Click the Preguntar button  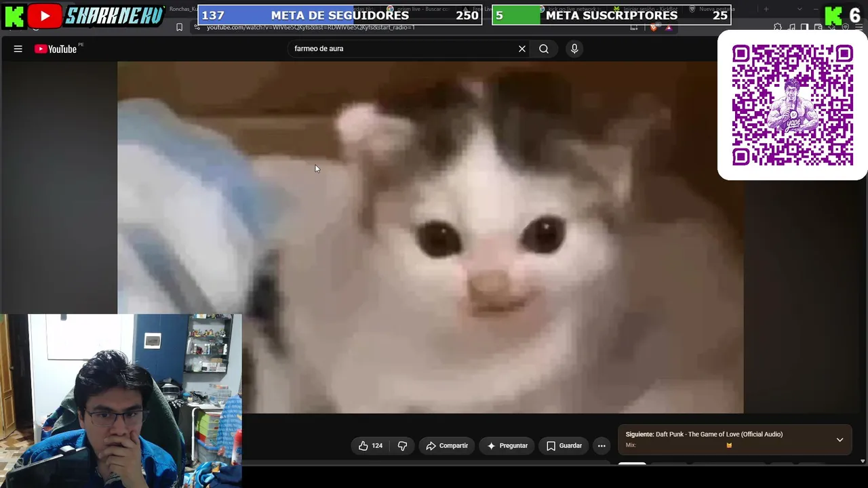coord(507,446)
